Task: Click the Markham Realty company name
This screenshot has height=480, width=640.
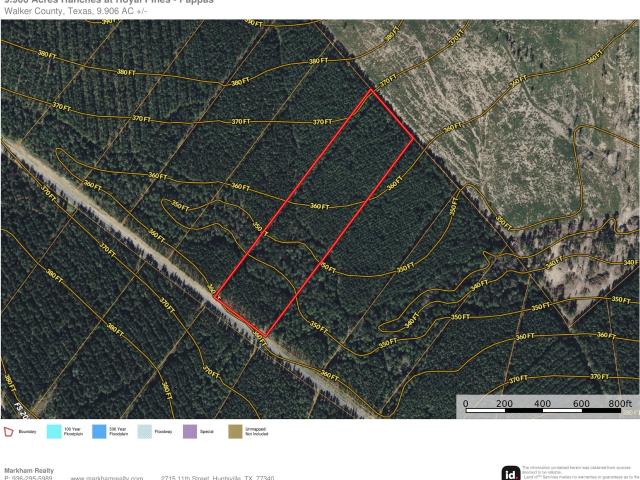Action: pos(29,469)
